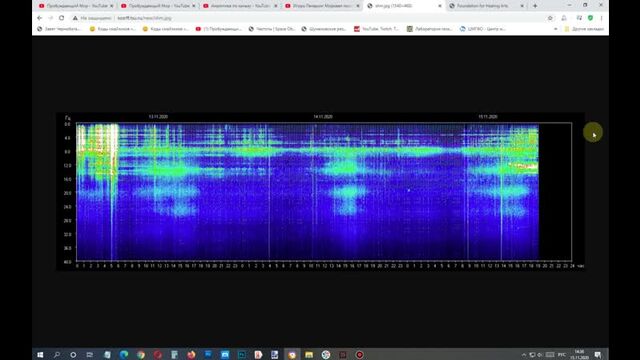Click the green shield extension icon

(x=590, y=18)
